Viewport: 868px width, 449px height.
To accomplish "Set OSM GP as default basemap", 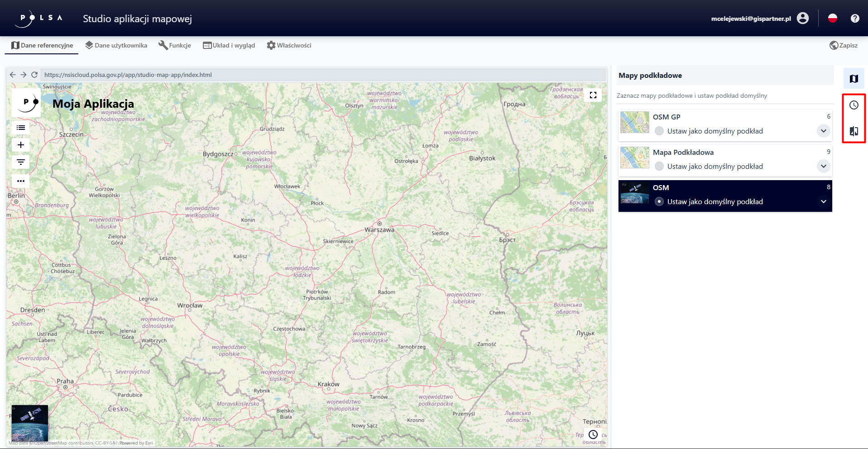I will point(659,131).
